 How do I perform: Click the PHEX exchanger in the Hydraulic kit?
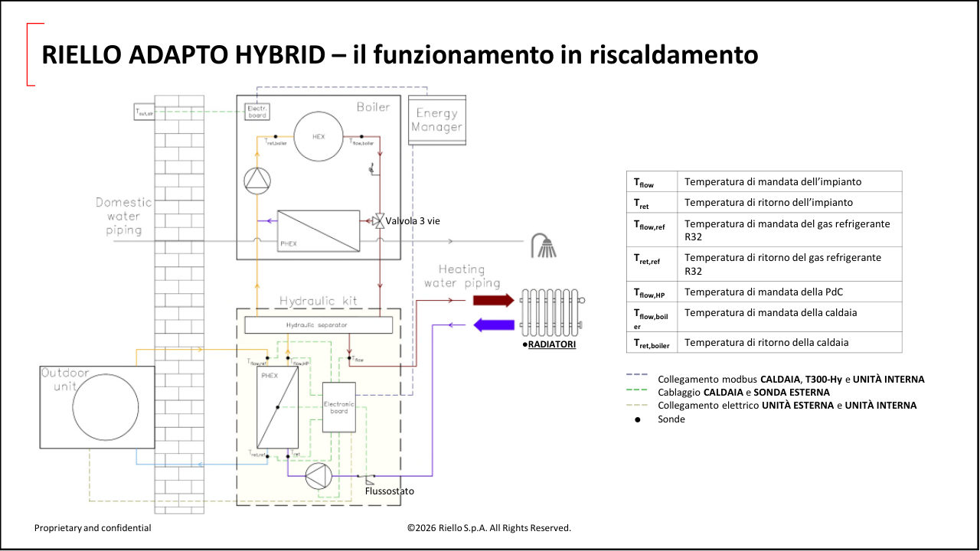tap(277, 406)
